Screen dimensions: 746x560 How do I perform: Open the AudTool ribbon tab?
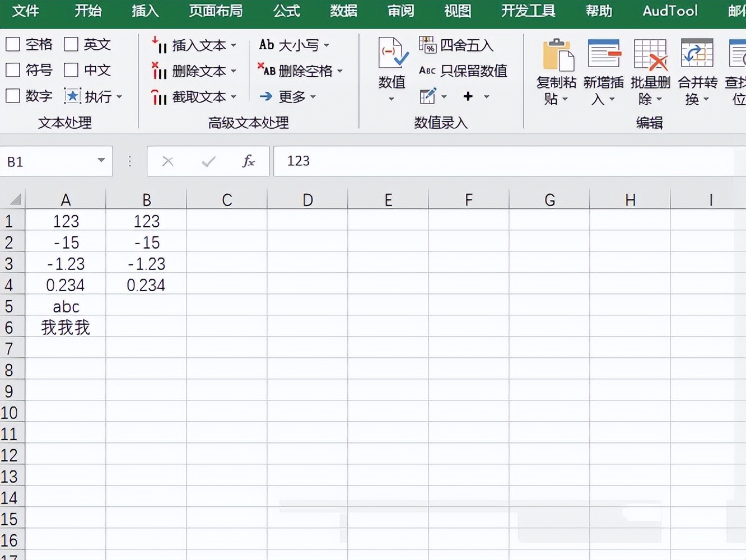point(669,11)
